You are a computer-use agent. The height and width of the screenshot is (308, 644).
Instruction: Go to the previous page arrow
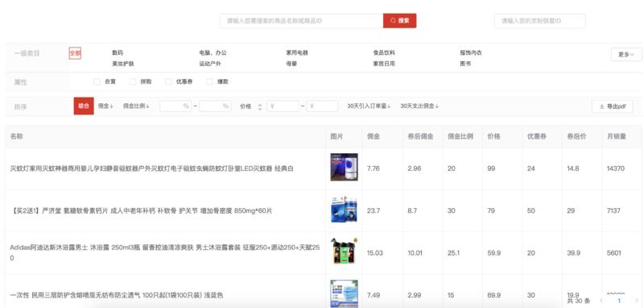click(601, 301)
